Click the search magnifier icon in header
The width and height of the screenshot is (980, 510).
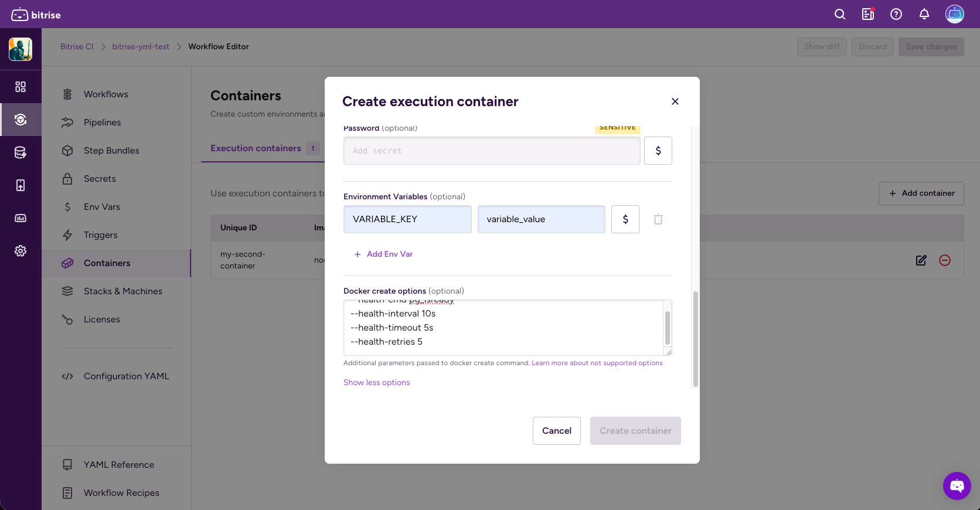click(x=840, y=15)
